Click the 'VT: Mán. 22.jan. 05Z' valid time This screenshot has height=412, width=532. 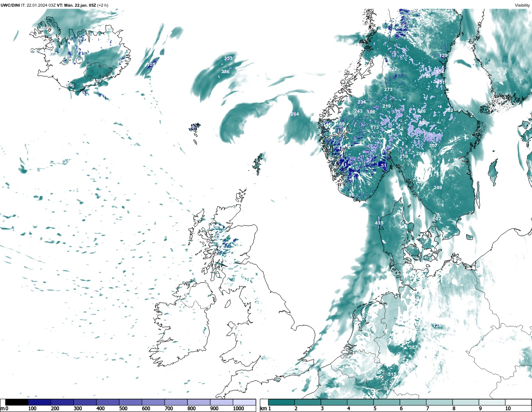pyautogui.click(x=76, y=5)
